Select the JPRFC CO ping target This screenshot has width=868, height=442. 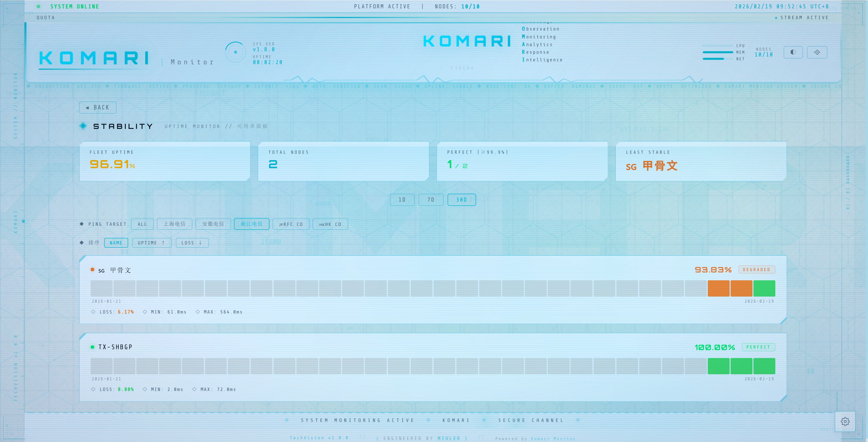click(291, 224)
